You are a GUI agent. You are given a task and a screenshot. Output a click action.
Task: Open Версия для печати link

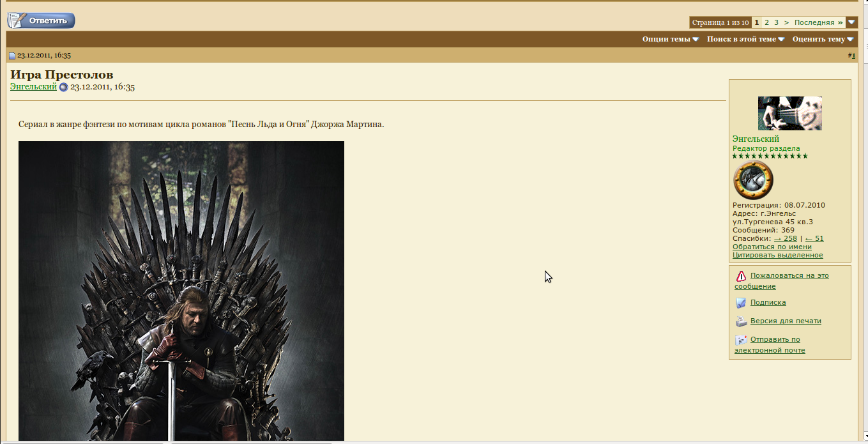(786, 321)
